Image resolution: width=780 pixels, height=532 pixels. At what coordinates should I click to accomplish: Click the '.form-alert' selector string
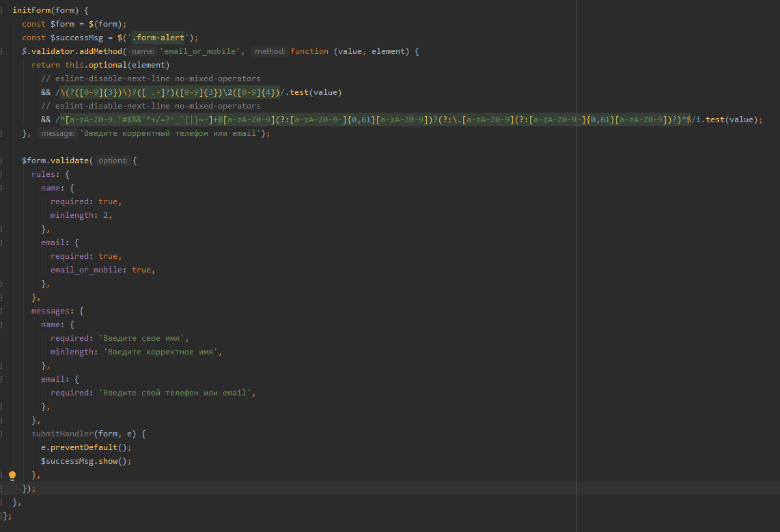(x=158, y=38)
